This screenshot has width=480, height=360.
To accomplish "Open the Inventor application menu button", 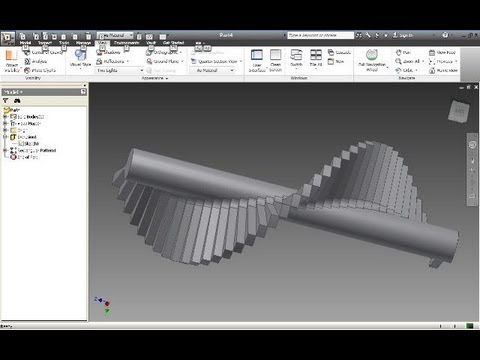I will tap(7, 38).
